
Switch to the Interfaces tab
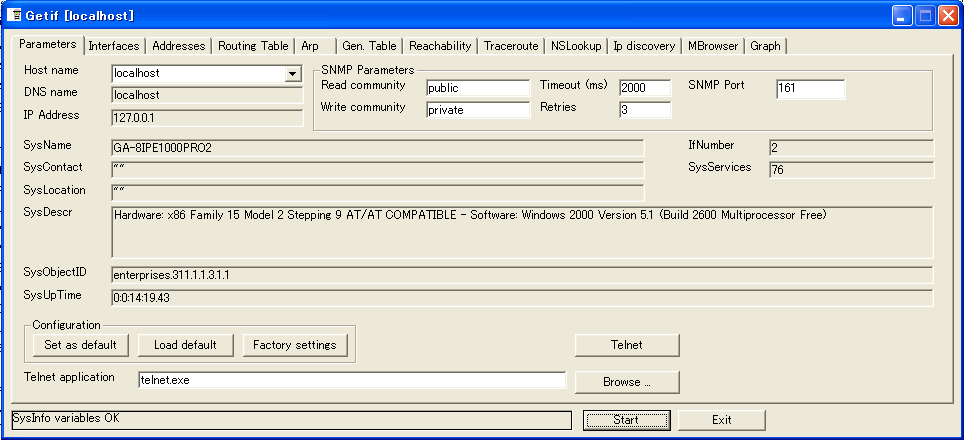[113, 46]
